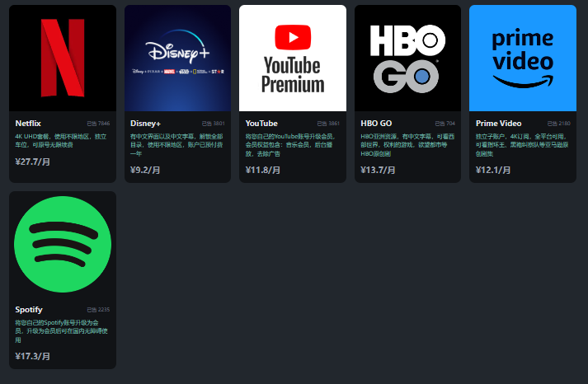Click the HBO GO card description text
Screen dimensions: 588x384
407,145
